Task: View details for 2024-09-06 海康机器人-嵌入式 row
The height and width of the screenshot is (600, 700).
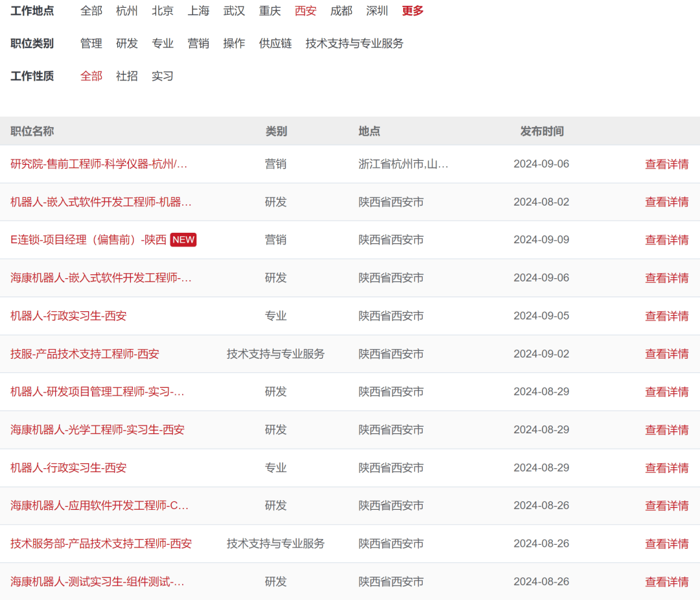Action: click(x=666, y=278)
